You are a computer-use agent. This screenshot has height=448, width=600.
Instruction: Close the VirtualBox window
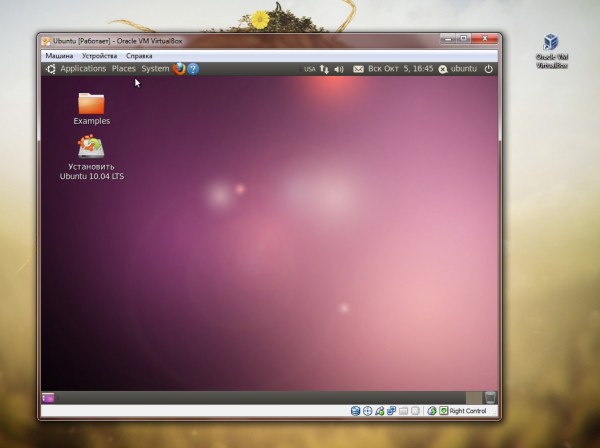pos(485,39)
